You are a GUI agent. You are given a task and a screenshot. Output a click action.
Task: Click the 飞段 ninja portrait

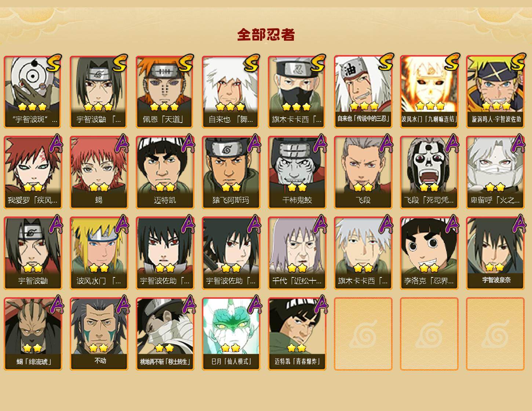coord(363,172)
